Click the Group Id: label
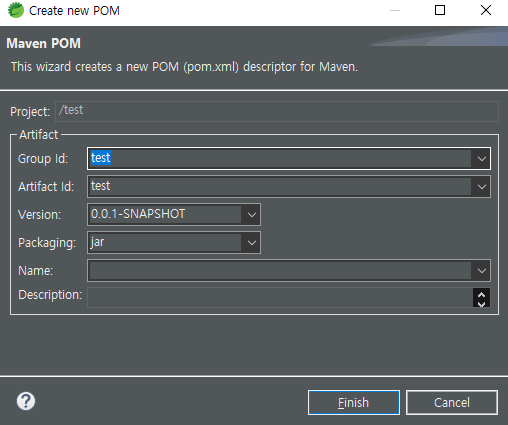 [43, 159]
